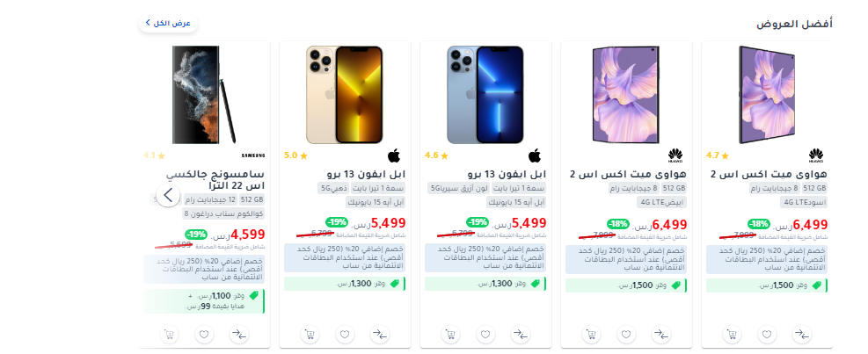Image resolution: width=868 pixels, height=354 pixels.
Task: Open the blue ابل ايفون 13 برو title
Action: [507, 174]
